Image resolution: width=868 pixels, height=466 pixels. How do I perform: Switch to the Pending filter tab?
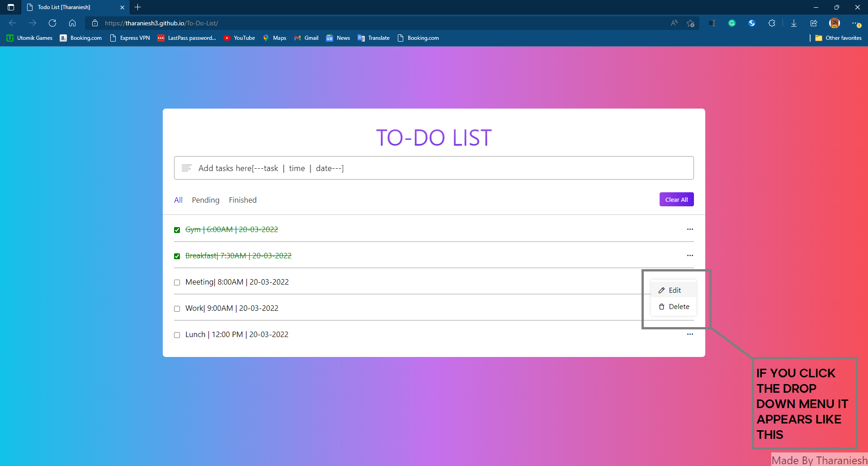[x=206, y=200]
